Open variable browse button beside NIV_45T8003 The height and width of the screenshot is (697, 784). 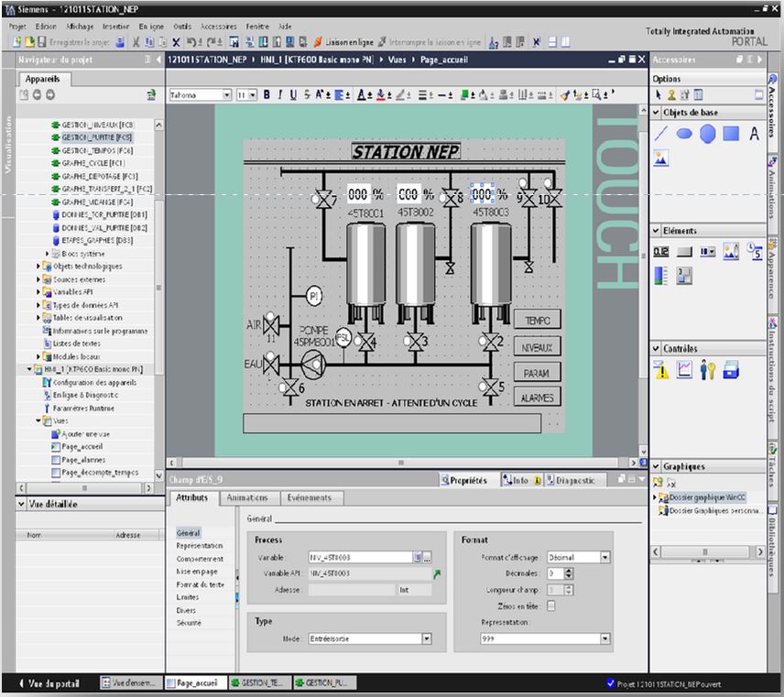point(427,558)
